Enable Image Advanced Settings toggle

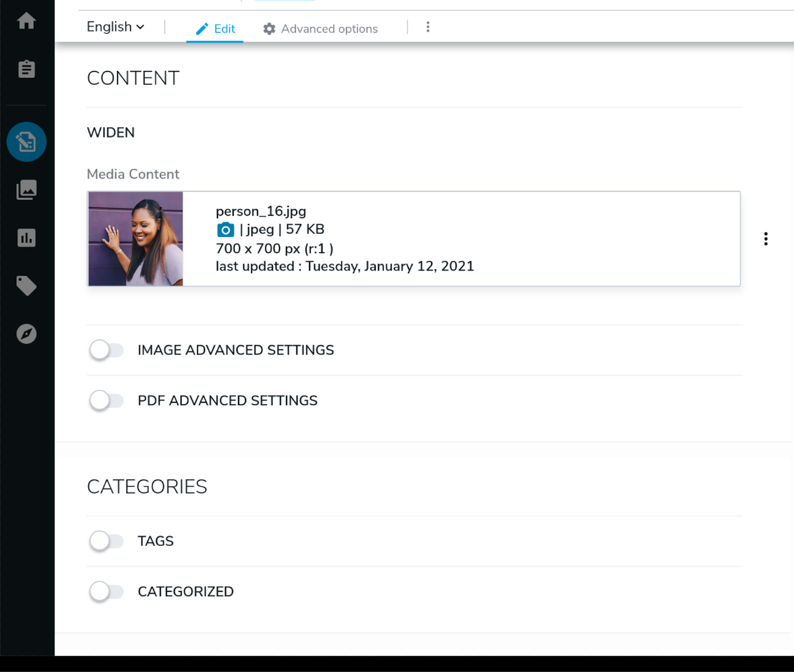tap(106, 350)
